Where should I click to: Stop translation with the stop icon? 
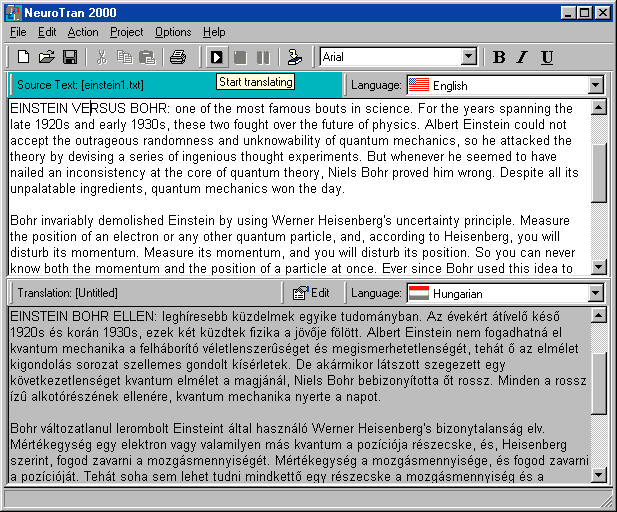240,57
